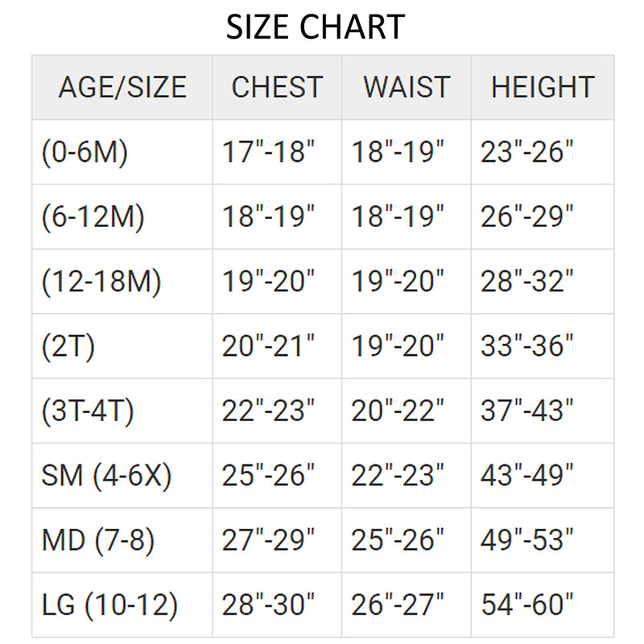
Task: Select the MD (7-8) size label
Action: [97, 540]
